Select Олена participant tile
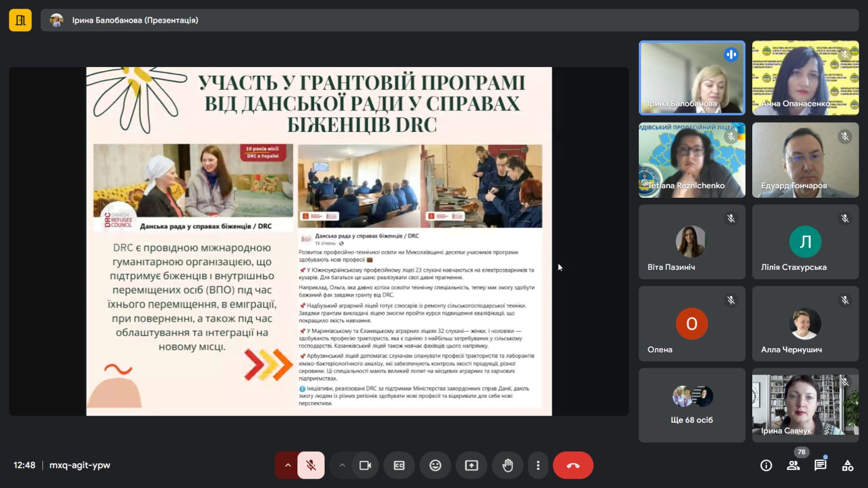Screen dimensions: 868x488 pos(692,324)
